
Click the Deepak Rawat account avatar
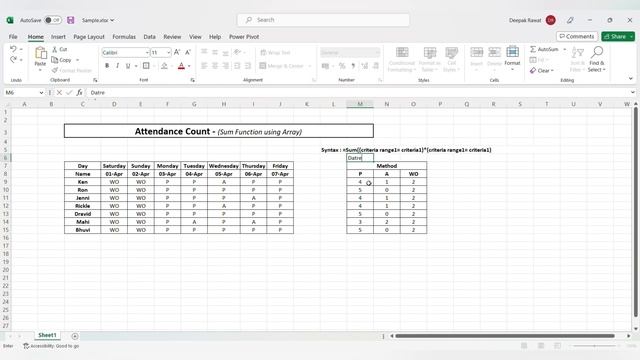[551, 20]
